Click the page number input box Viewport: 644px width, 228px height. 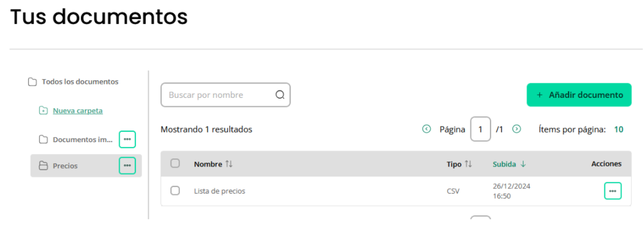(x=481, y=129)
